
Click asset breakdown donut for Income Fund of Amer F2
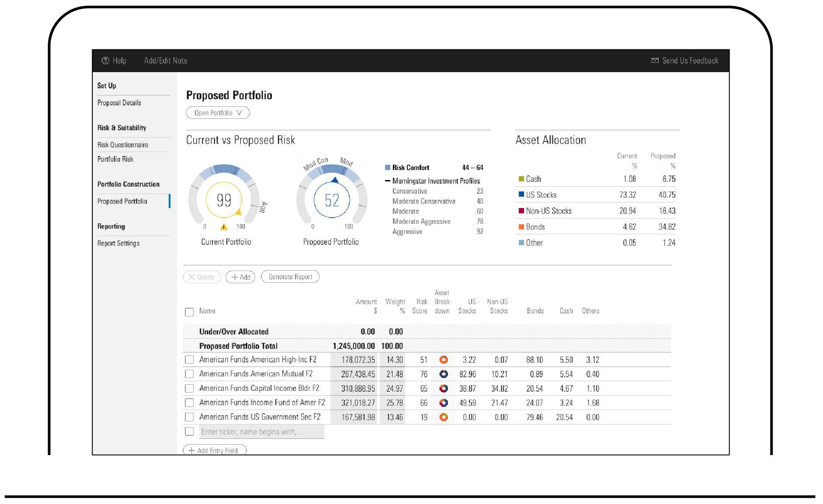(443, 403)
